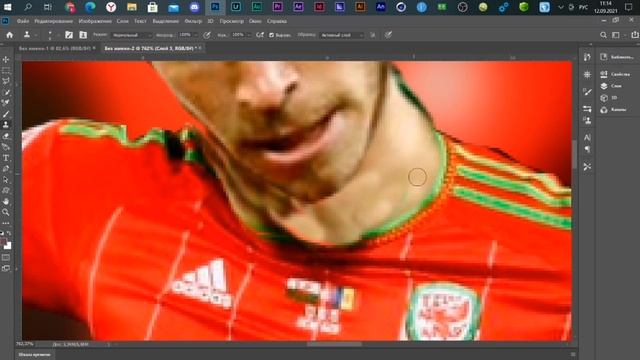
Task: Open the Clone Stamp tool preset picker
Action: (x=29, y=35)
